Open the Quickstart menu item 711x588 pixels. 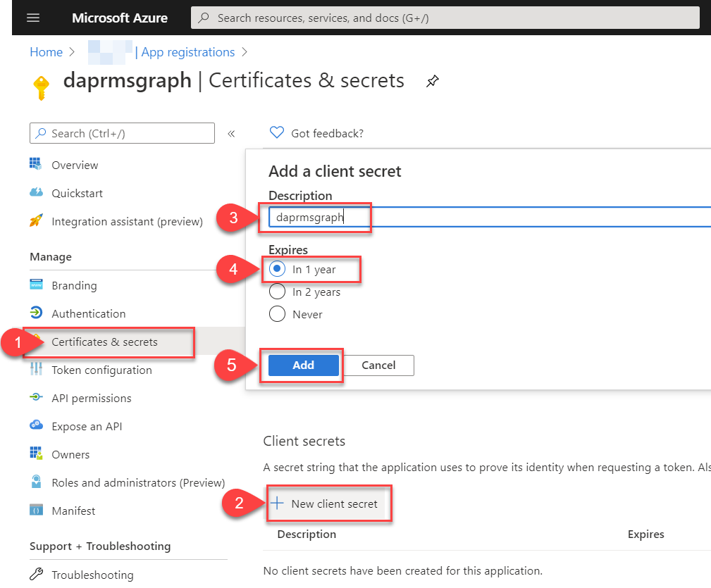[77, 194]
